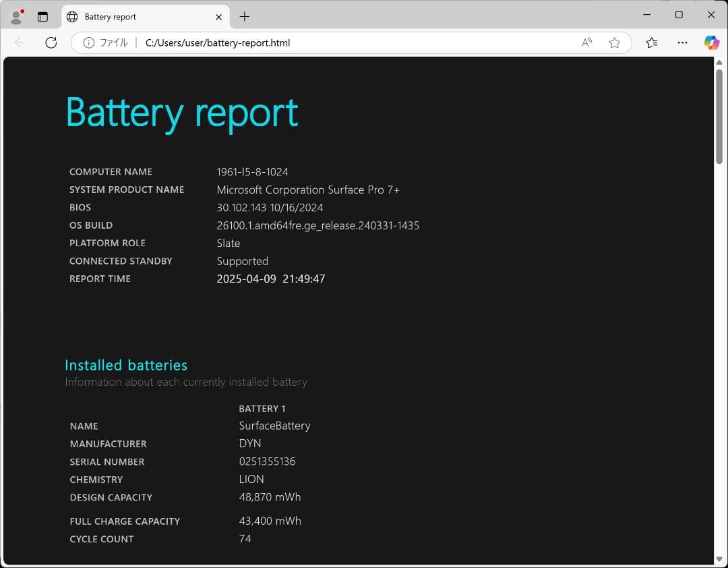Screen dimensions: 728x568
Task: Reload the battery report page
Action: [51, 42]
